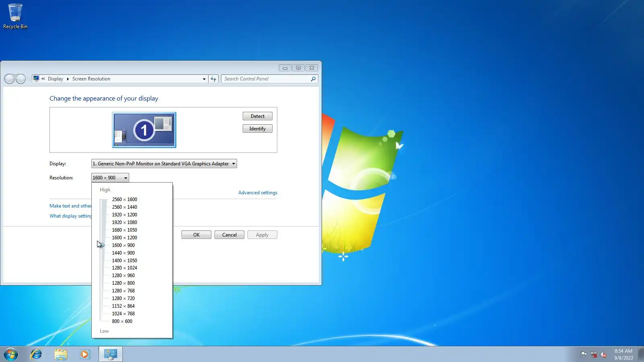Click the Control Panel icon in address bar
Viewport: 644px width, 362px height.
click(x=36, y=79)
